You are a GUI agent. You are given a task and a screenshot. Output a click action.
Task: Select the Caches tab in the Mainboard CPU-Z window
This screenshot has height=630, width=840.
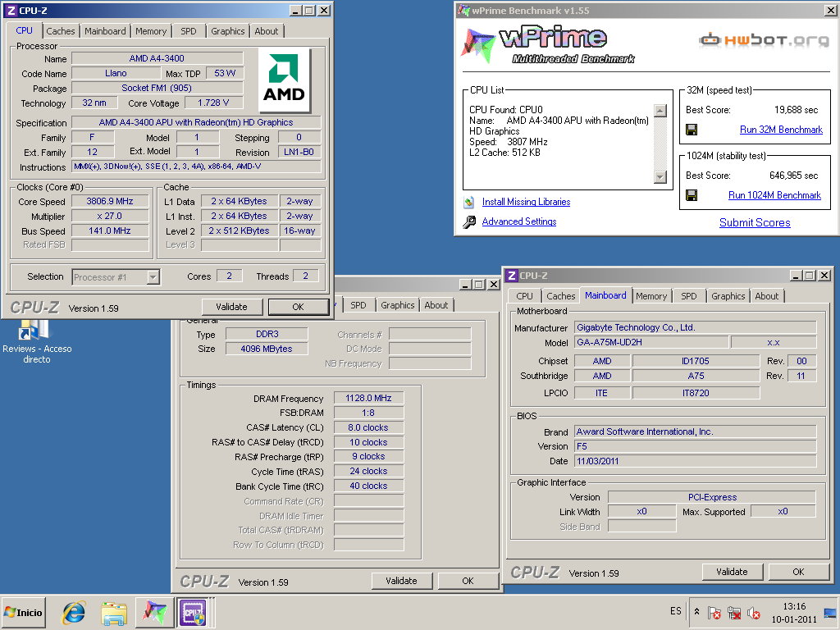pos(561,296)
